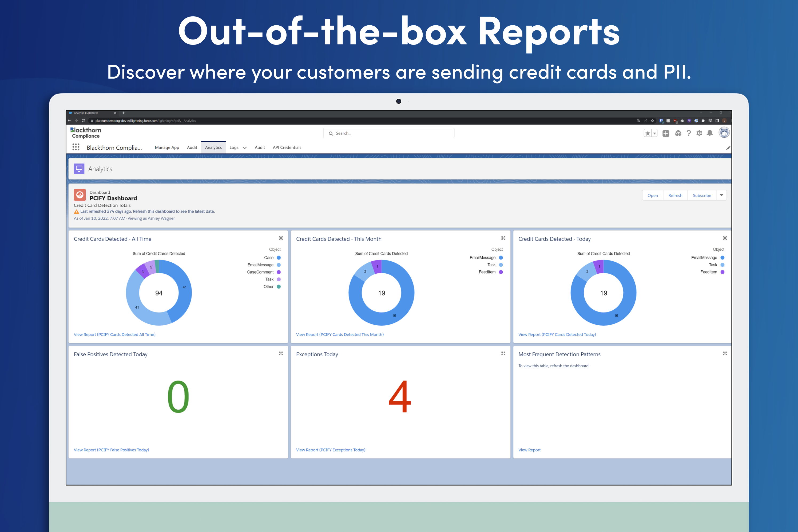Open the 1Password extension icon
This screenshot has height=532, width=798.
point(696,121)
